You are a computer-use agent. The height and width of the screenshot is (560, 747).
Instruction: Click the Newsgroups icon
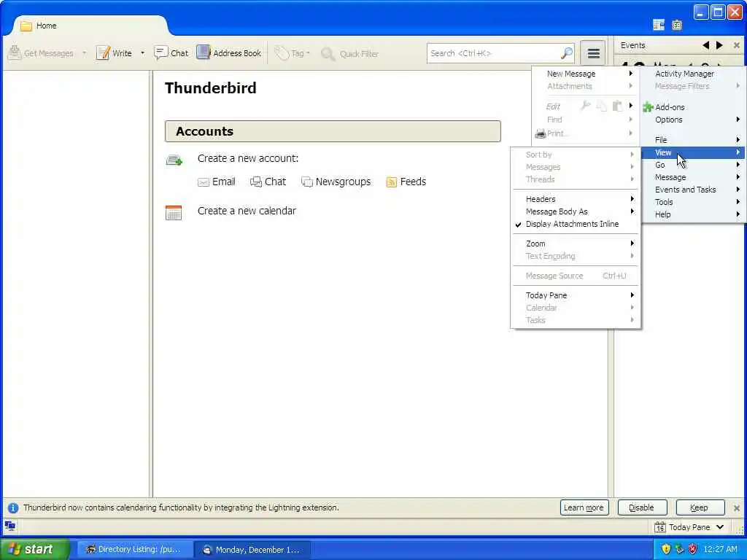click(x=307, y=182)
